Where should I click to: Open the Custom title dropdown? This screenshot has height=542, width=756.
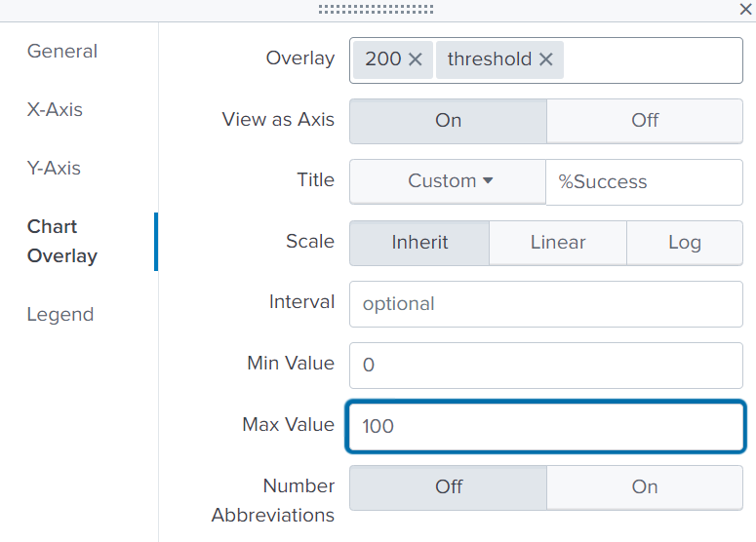[449, 181]
